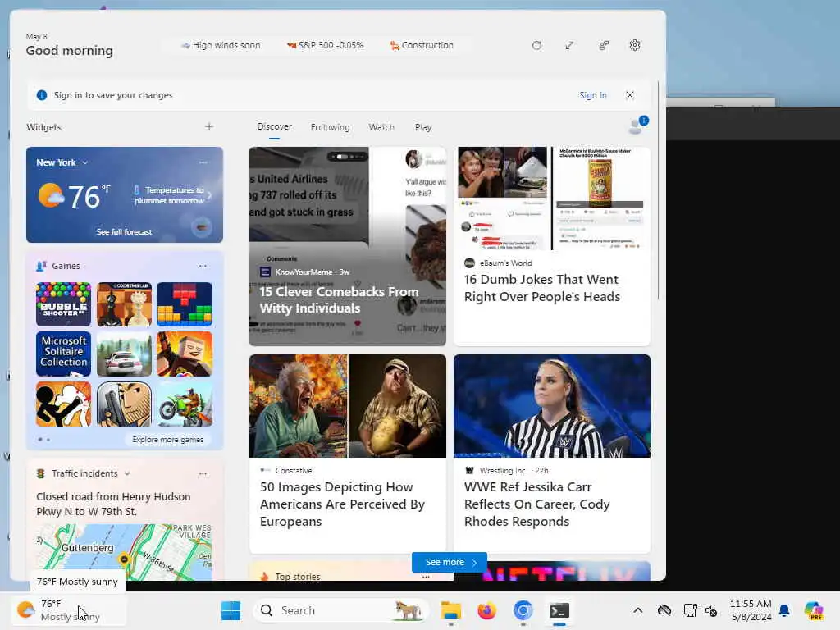Viewport: 840px width, 630px height.
Task: Open File Explorer from taskbar
Action: coord(450,610)
